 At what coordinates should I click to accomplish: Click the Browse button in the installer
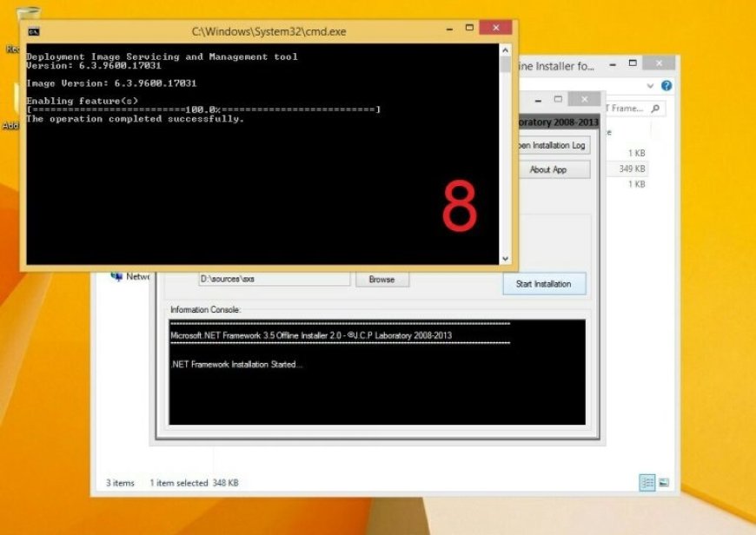click(x=382, y=280)
